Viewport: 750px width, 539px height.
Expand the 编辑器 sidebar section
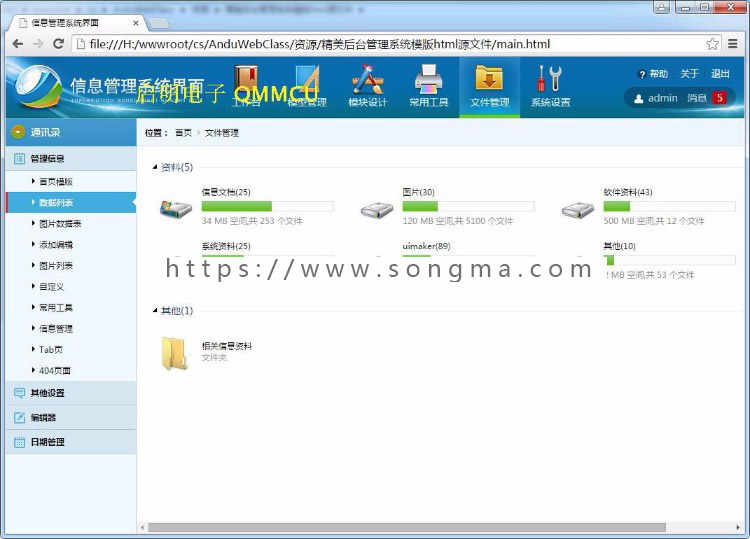[x=71, y=418]
